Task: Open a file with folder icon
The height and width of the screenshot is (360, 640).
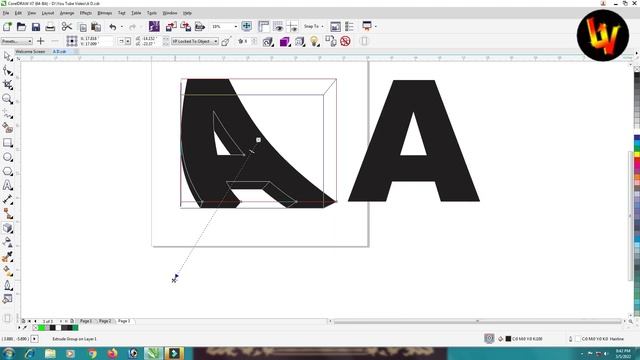Action: pos(21,27)
